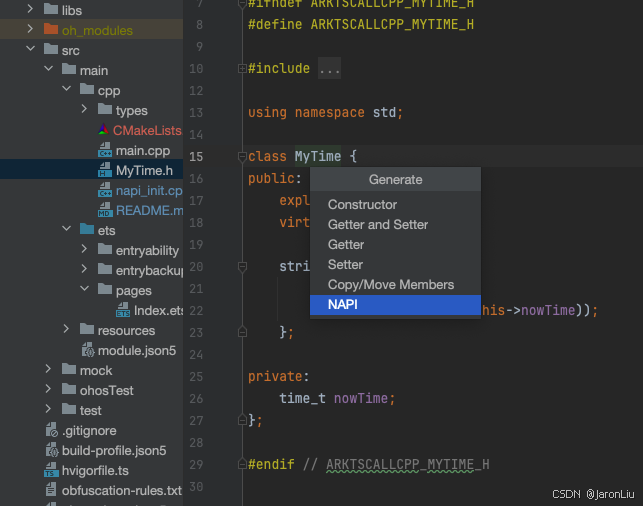Screen dimensions: 643x506
Task: Click the ohosTest folder icon
Action: click(69, 389)
